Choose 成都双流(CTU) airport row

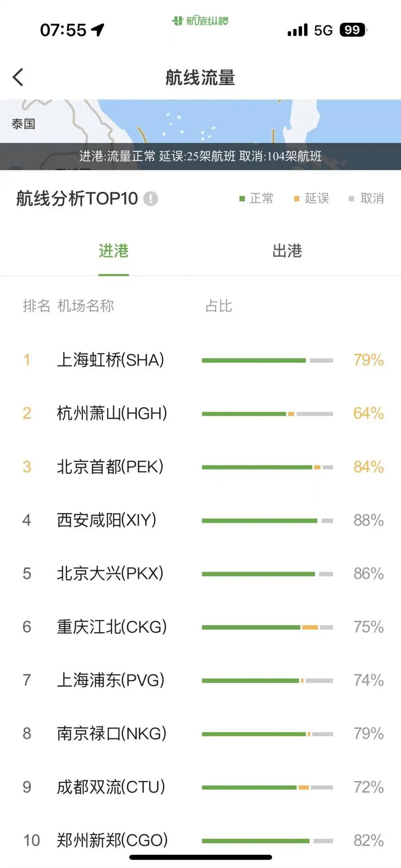111,787
